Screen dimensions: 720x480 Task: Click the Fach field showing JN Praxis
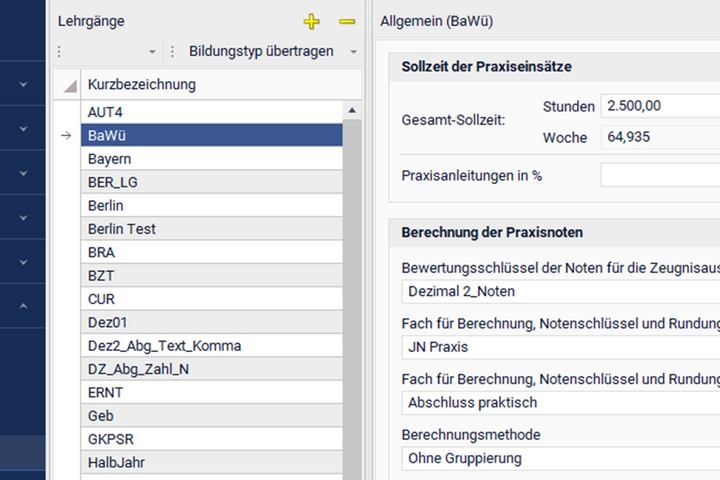[560, 348]
